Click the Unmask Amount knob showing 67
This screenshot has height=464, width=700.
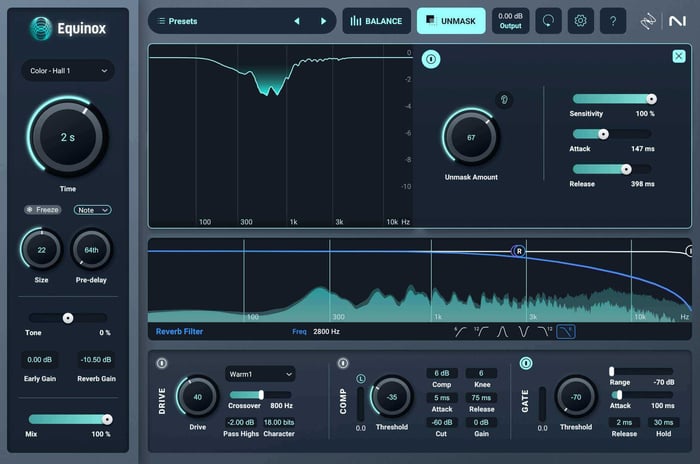tap(471, 137)
